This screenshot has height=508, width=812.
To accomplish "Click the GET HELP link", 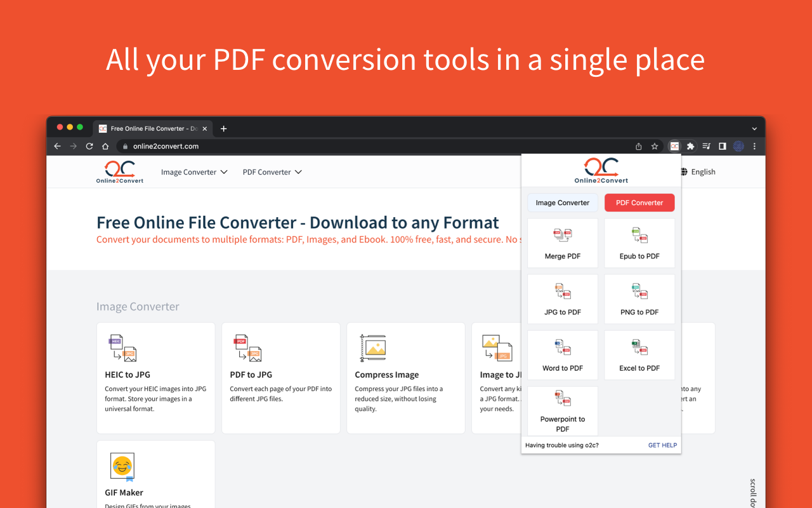I will click(662, 445).
